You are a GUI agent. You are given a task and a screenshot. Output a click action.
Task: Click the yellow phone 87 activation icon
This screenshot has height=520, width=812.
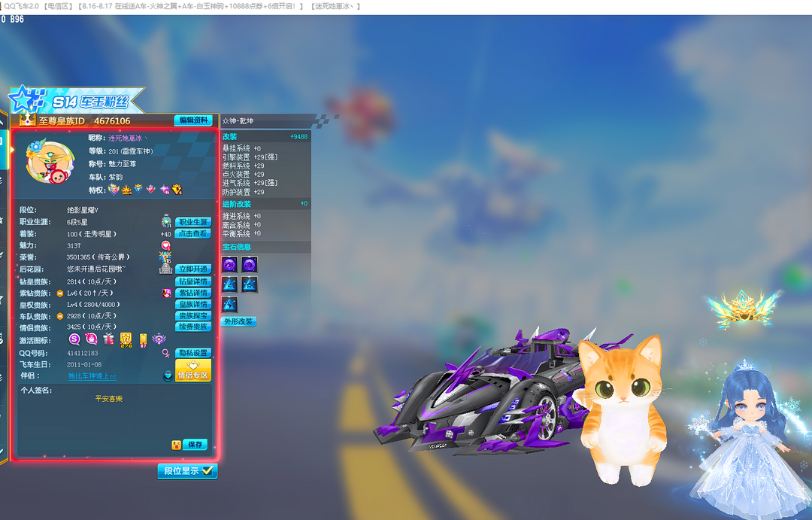[143, 340]
